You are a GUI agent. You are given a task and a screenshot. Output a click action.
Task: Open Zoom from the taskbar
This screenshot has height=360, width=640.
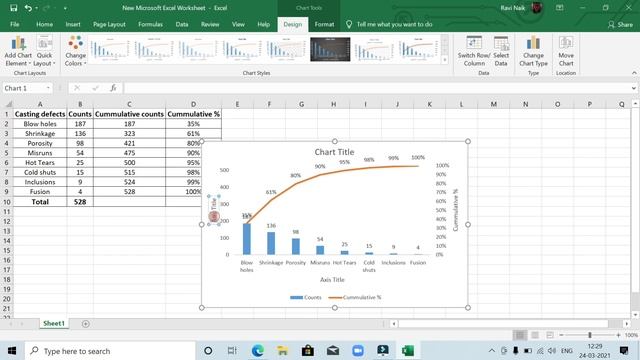tap(358, 351)
